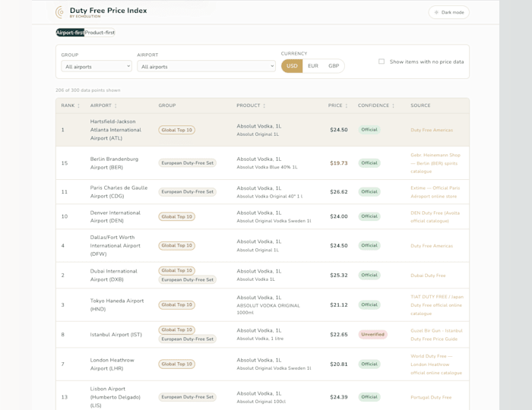
Task: Click the $19.73 price value
Action: click(339, 163)
